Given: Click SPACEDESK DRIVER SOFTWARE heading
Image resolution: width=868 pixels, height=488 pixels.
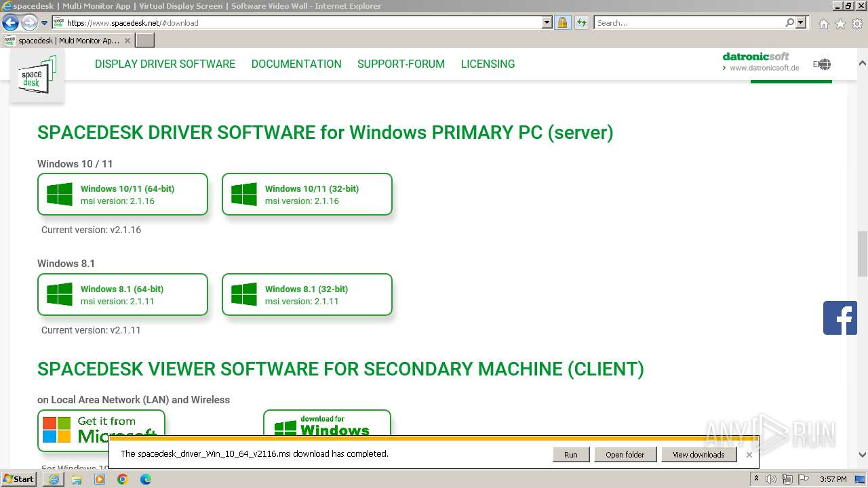Looking at the screenshot, I should 325,132.
